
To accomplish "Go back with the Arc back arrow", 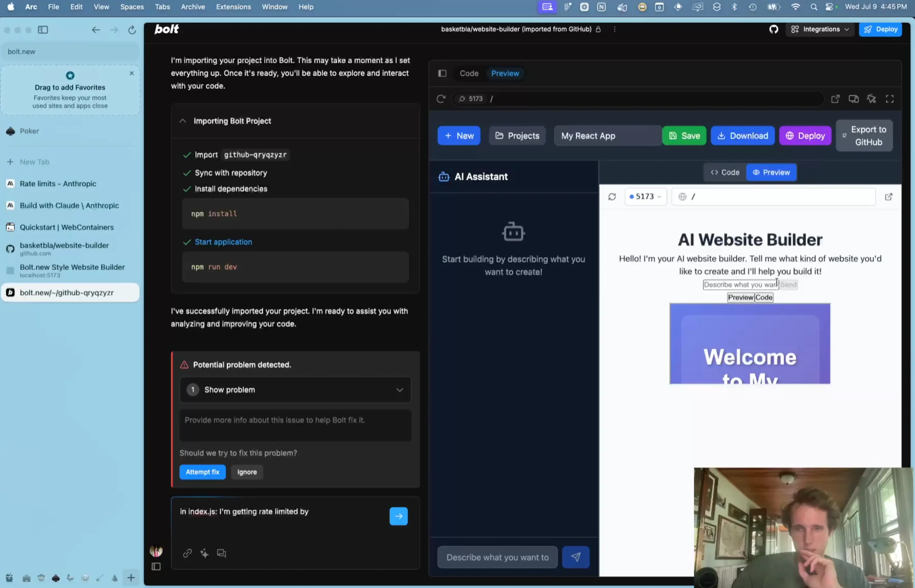I will point(95,30).
